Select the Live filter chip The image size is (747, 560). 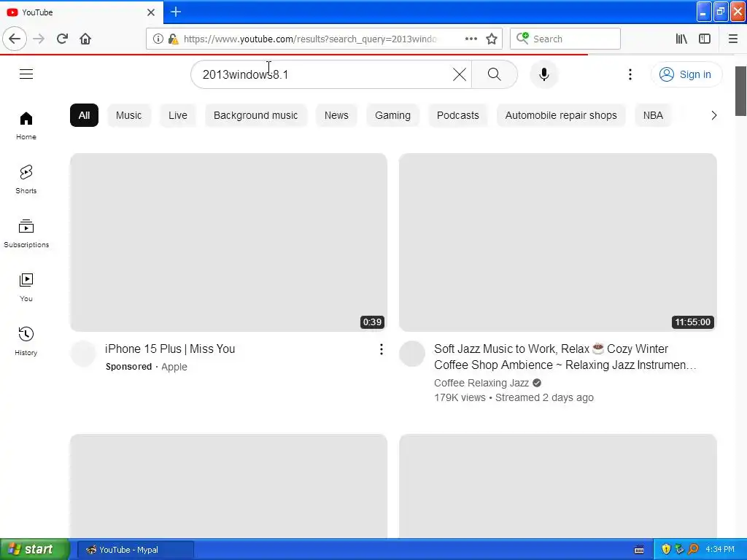point(178,115)
